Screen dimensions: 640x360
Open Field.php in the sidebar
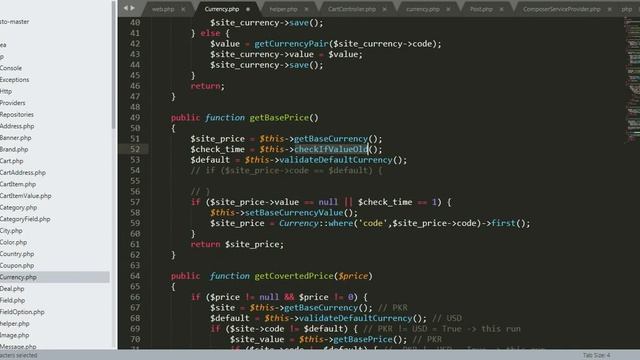(12, 300)
